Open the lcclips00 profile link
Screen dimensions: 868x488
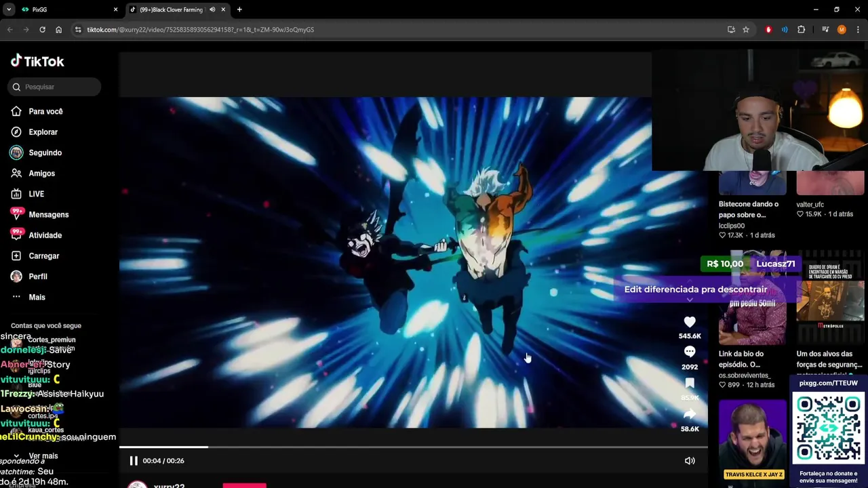click(732, 226)
